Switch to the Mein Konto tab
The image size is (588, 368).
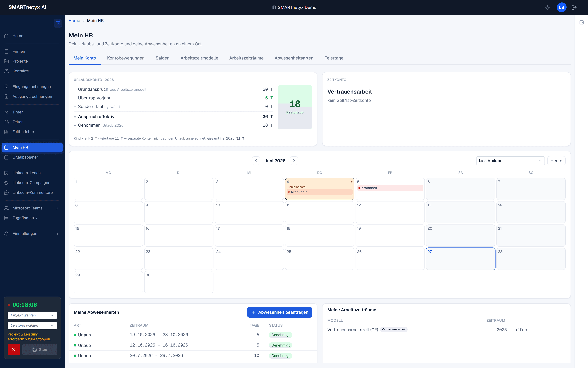(85, 58)
